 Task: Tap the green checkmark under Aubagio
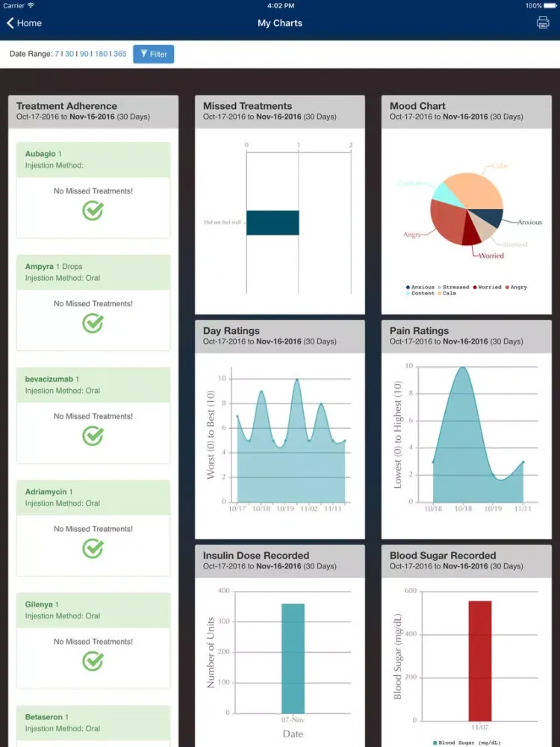click(x=93, y=211)
